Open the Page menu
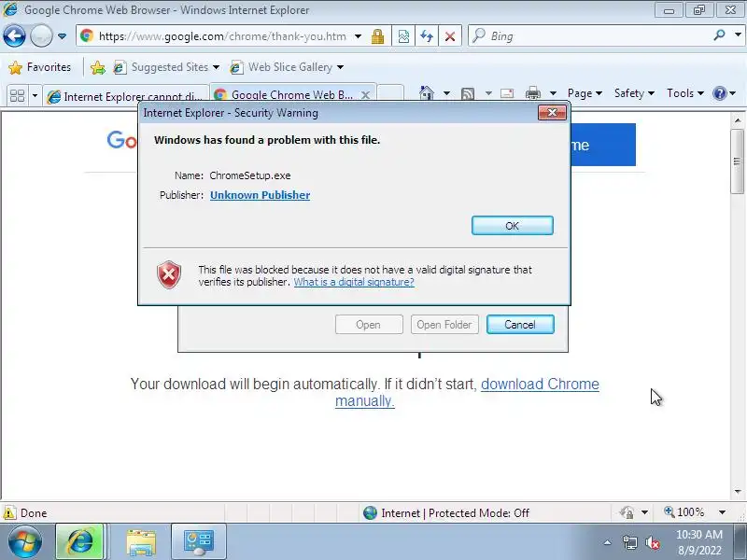The height and width of the screenshot is (560, 747). [585, 93]
